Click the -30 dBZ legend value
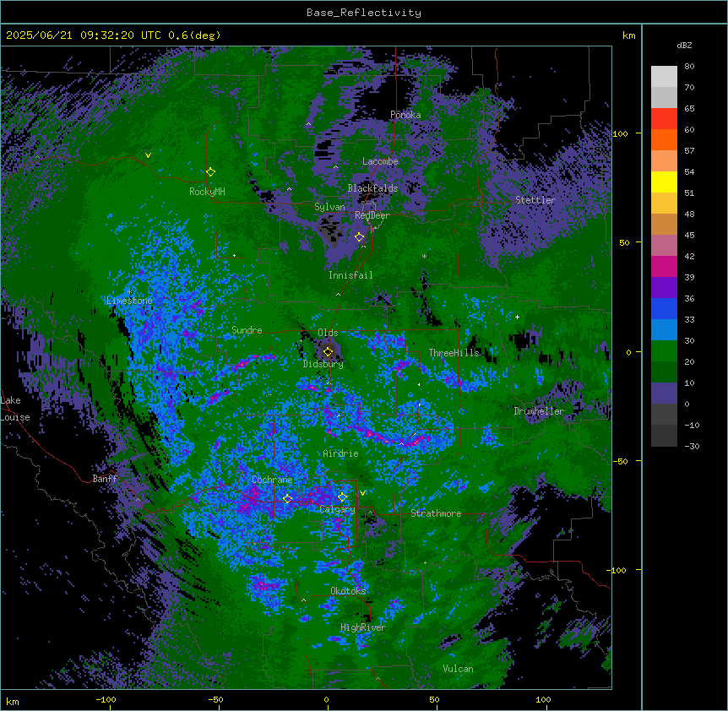Viewport: 728px width, 711px height. coord(692,446)
